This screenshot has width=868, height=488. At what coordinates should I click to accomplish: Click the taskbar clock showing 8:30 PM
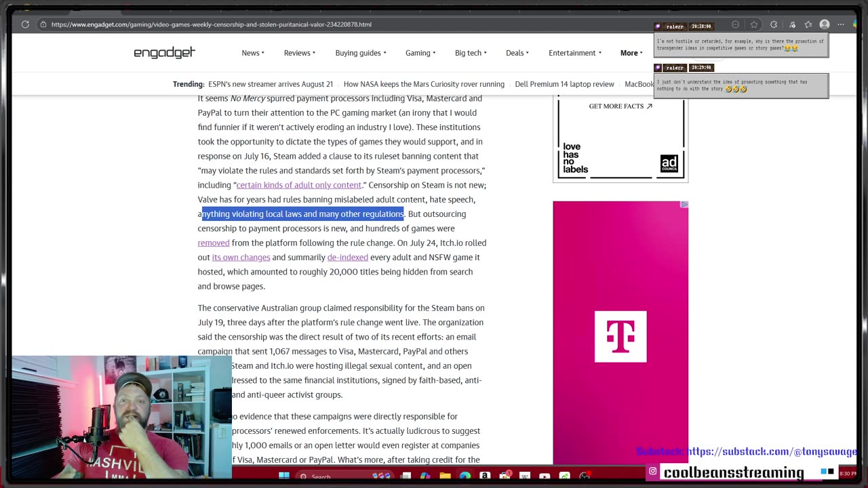(x=848, y=473)
